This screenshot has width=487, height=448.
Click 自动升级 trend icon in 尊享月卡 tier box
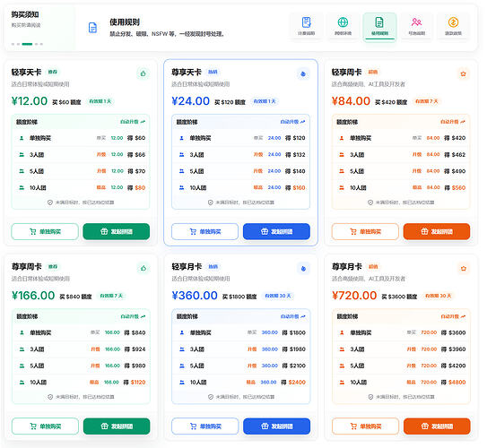(x=463, y=316)
